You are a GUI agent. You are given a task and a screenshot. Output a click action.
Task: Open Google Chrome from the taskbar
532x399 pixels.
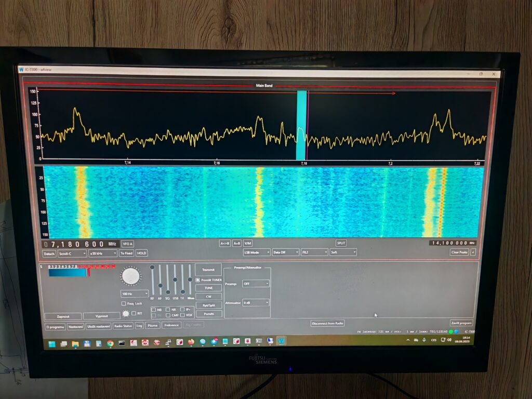click(x=110, y=343)
